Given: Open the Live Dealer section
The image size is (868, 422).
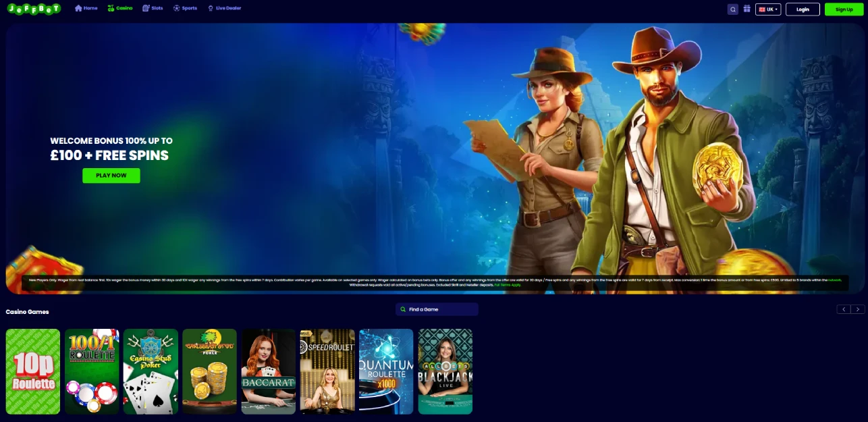Looking at the screenshot, I should (224, 8).
